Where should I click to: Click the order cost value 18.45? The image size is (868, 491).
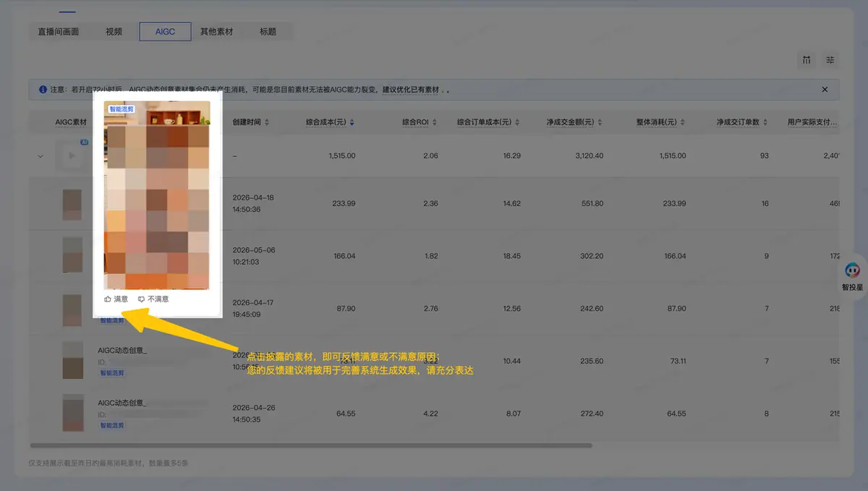[x=511, y=256]
